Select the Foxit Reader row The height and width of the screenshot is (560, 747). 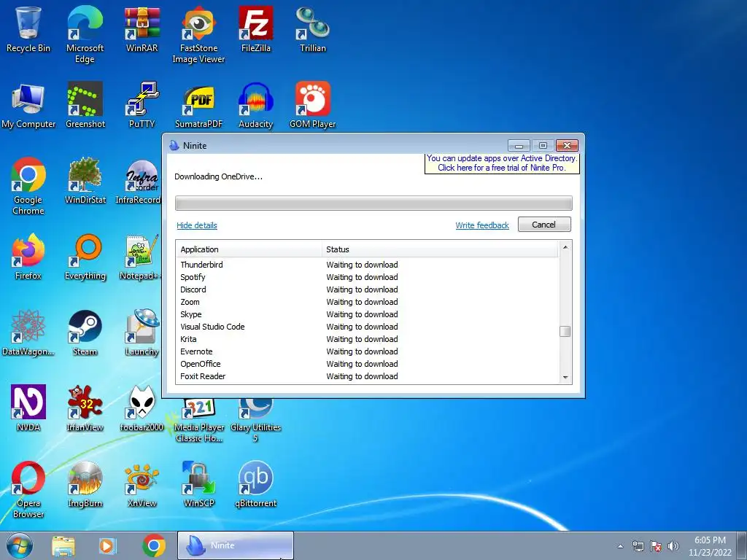367,376
